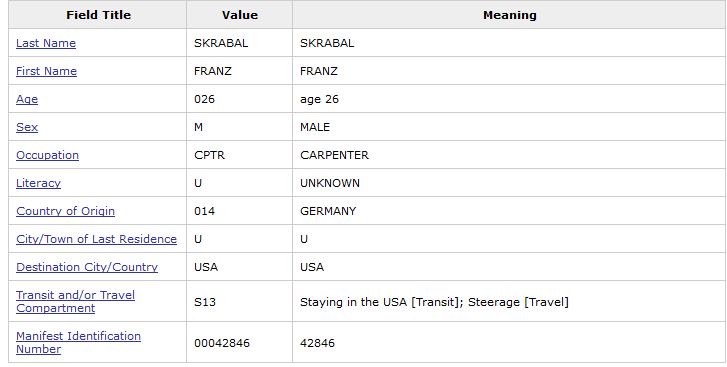Click the Meaning column header
Viewport: 727px width, 367px height.
coord(510,15)
